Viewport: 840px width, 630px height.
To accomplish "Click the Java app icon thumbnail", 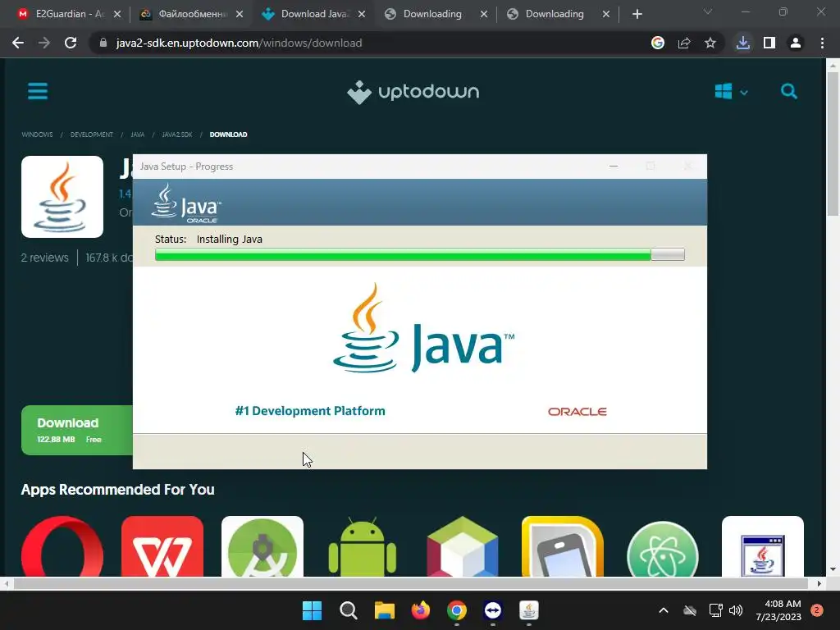I will [x=62, y=197].
